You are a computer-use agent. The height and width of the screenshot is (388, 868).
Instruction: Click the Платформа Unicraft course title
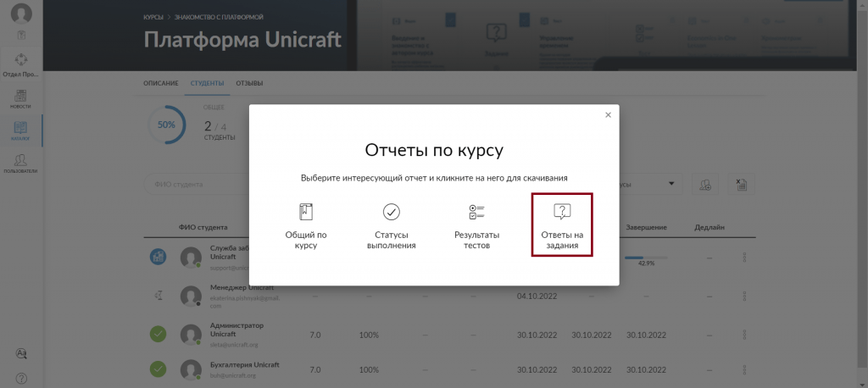[242, 40]
